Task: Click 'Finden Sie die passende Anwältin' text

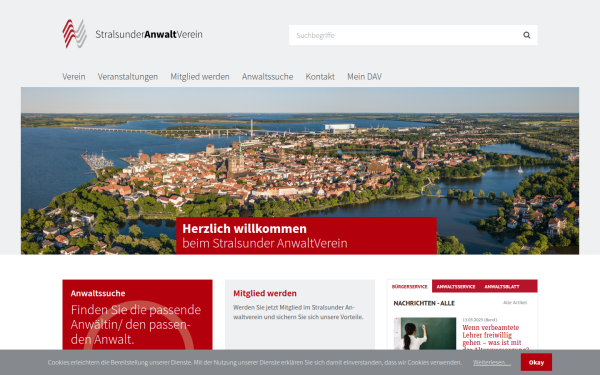Action: pyautogui.click(x=136, y=324)
